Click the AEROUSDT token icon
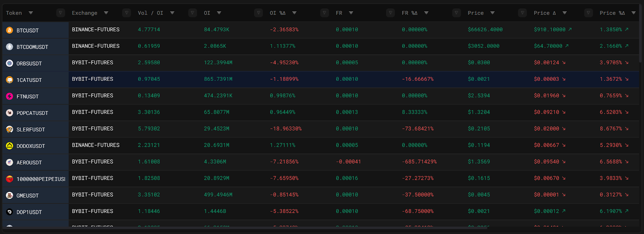This screenshot has width=644, height=234. pyautogui.click(x=10, y=162)
